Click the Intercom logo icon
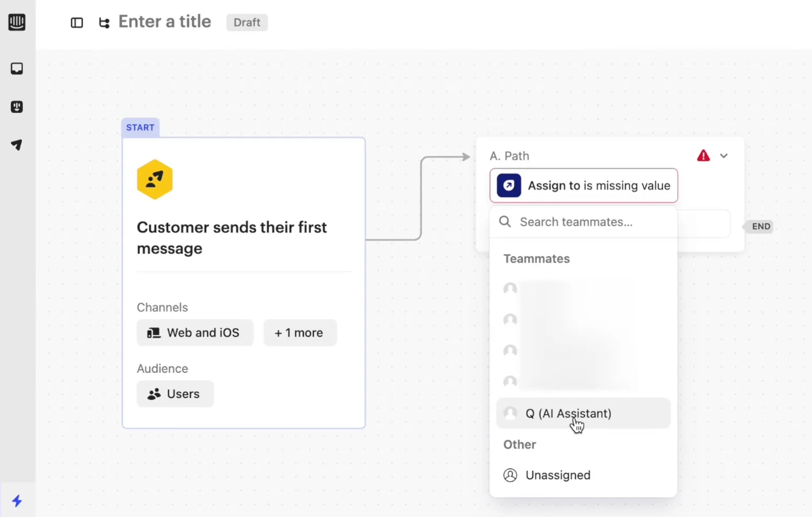The image size is (812, 517). [17, 22]
